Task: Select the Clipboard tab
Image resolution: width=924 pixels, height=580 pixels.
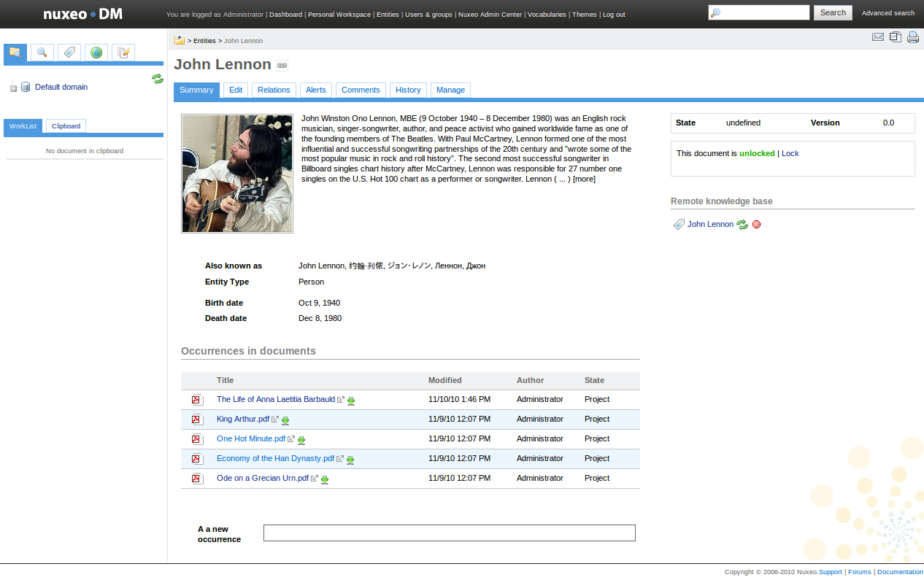Action: pyautogui.click(x=66, y=126)
